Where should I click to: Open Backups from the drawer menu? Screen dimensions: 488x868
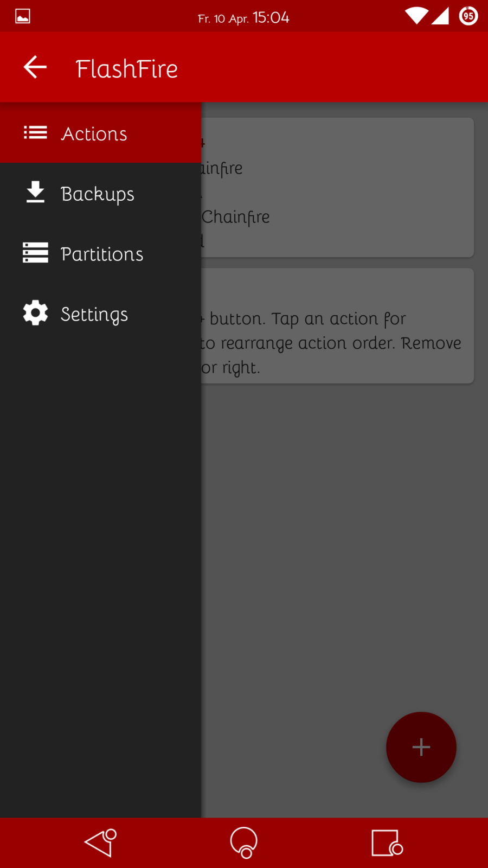click(98, 194)
